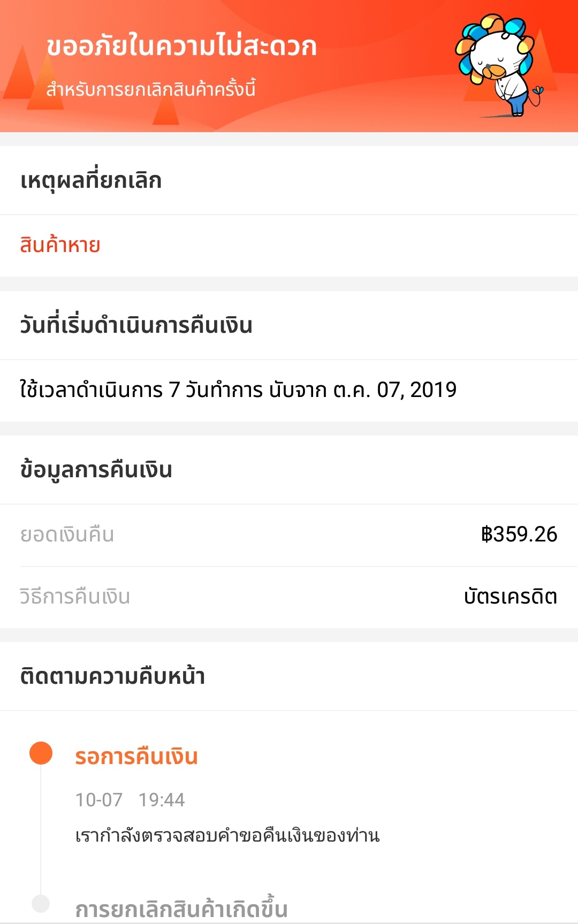578x924 pixels.
Task: Select the 'วิธีการคืนเงิน' label
Action: click(75, 597)
